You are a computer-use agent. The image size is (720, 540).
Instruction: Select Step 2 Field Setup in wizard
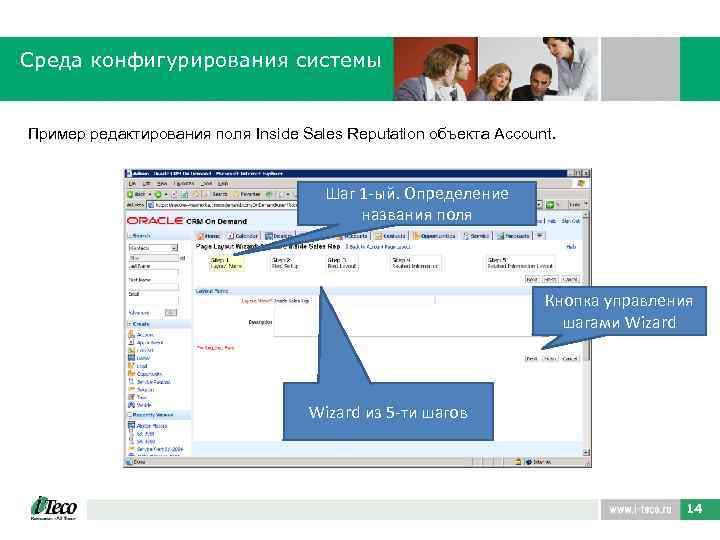point(285,263)
